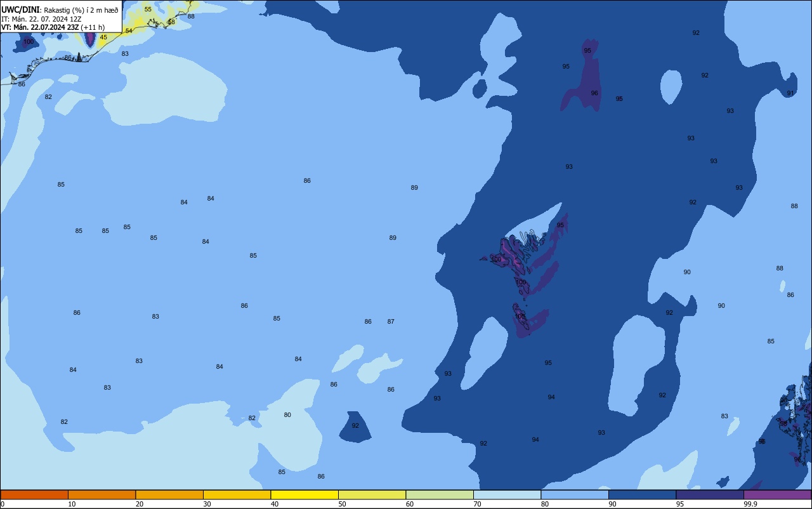Select the 80–90% medium blue legend swatch

(x=575, y=494)
